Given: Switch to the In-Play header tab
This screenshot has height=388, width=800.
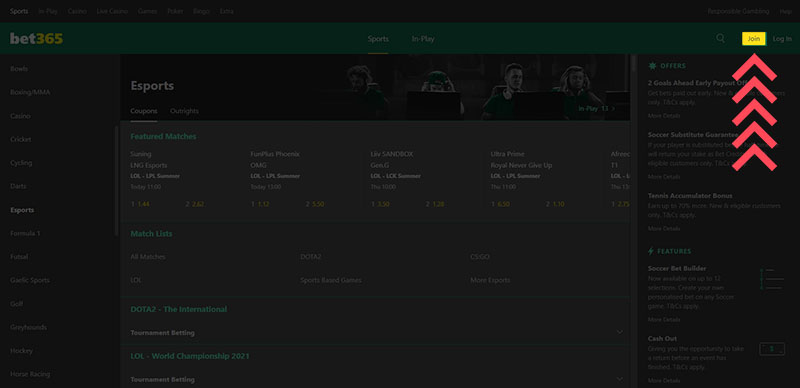Looking at the screenshot, I should pos(423,39).
